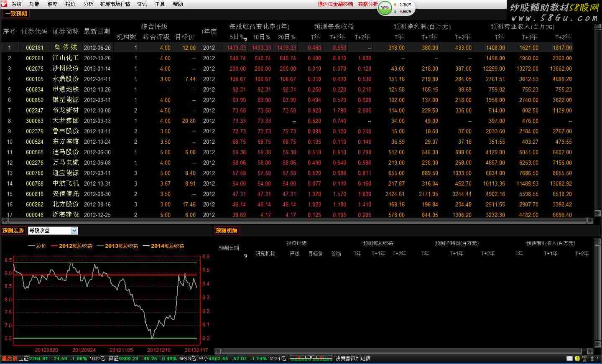Select stock code 600565
The image size is (602, 364).
click(35, 152)
